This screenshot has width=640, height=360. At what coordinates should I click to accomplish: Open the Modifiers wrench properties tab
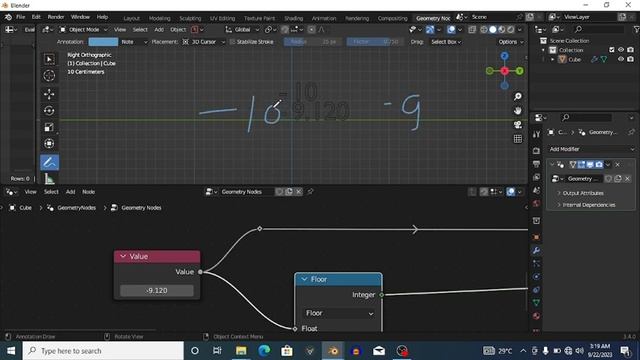coord(536,250)
